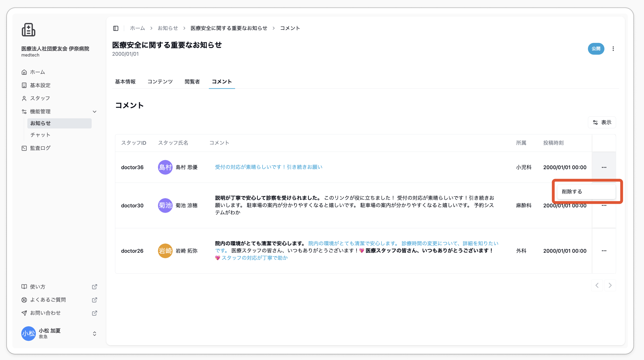The height and width of the screenshot is (360, 644).
Task: Select 削除する from the context menu
Action: [x=586, y=192]
